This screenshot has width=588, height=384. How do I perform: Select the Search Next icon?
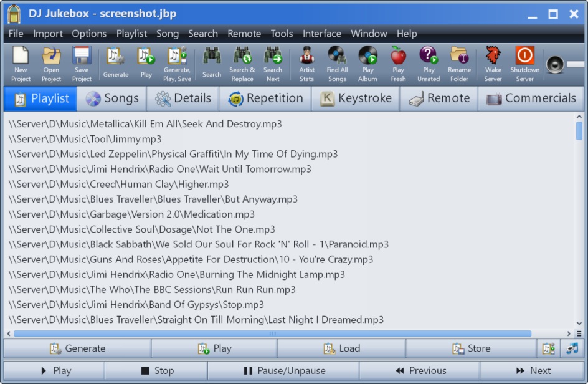click(x=274, y=62)
